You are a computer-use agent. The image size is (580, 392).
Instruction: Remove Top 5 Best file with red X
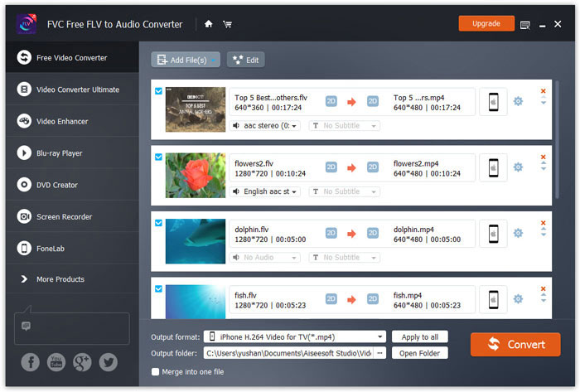543,91
